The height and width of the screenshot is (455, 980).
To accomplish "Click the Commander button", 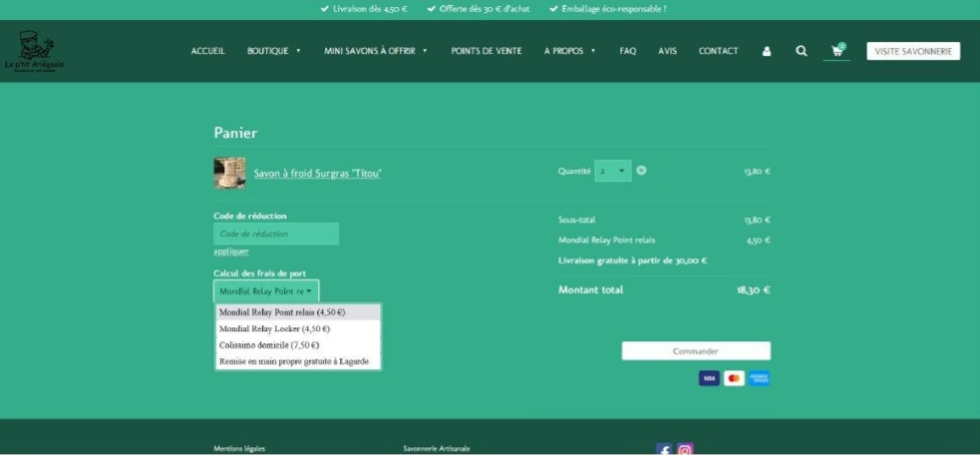I will click(696, 351).
